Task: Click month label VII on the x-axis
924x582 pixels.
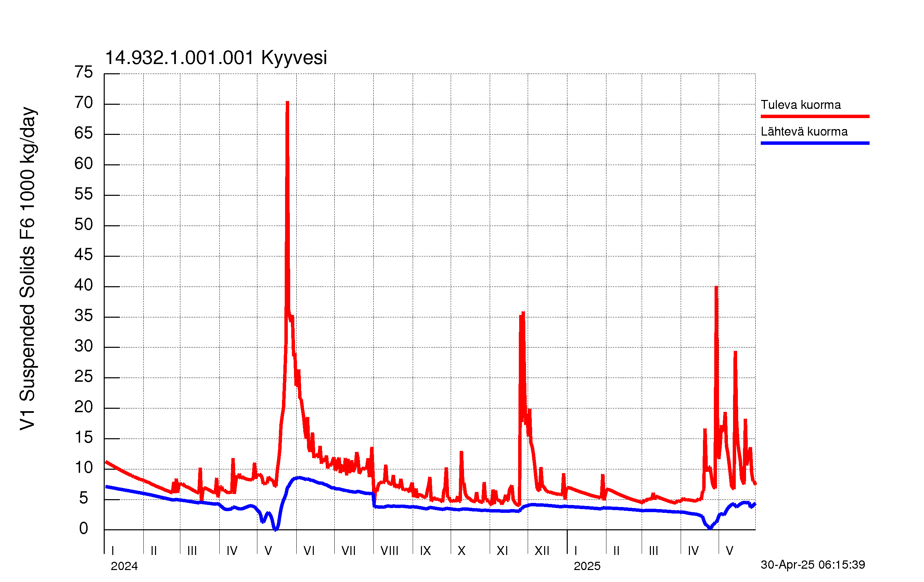Action: (x=348, y=551)
